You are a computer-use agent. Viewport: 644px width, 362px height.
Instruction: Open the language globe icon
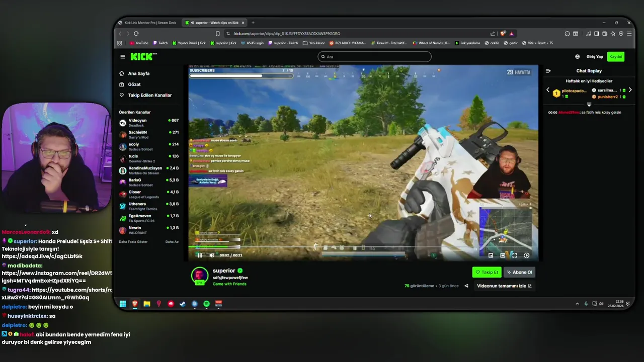577,57
